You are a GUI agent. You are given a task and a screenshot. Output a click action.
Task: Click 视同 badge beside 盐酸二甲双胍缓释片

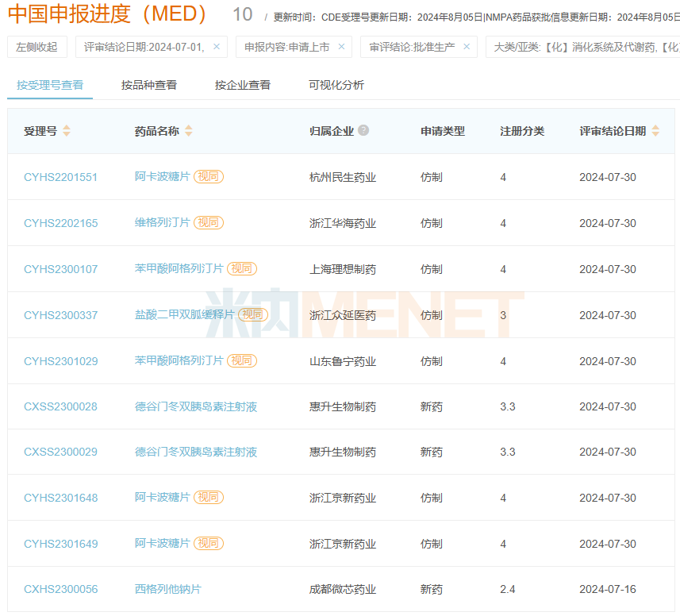tap(253, 314)
